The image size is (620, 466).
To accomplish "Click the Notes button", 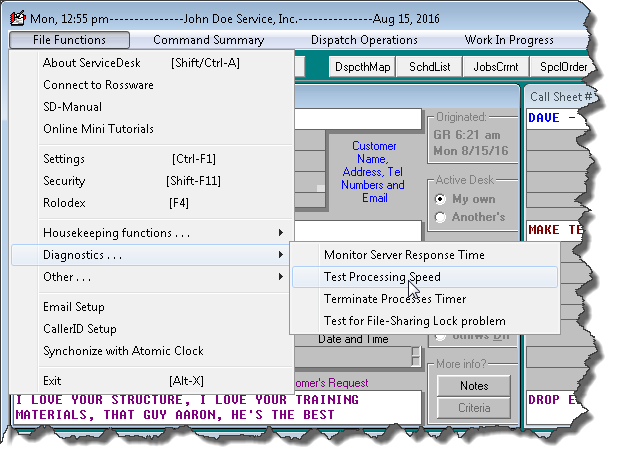I will click(x=475, y=386).
